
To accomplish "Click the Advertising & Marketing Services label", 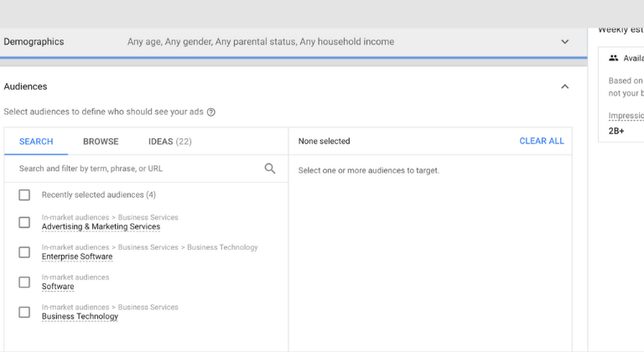I will pyautogui.click(x=101, y=227).
